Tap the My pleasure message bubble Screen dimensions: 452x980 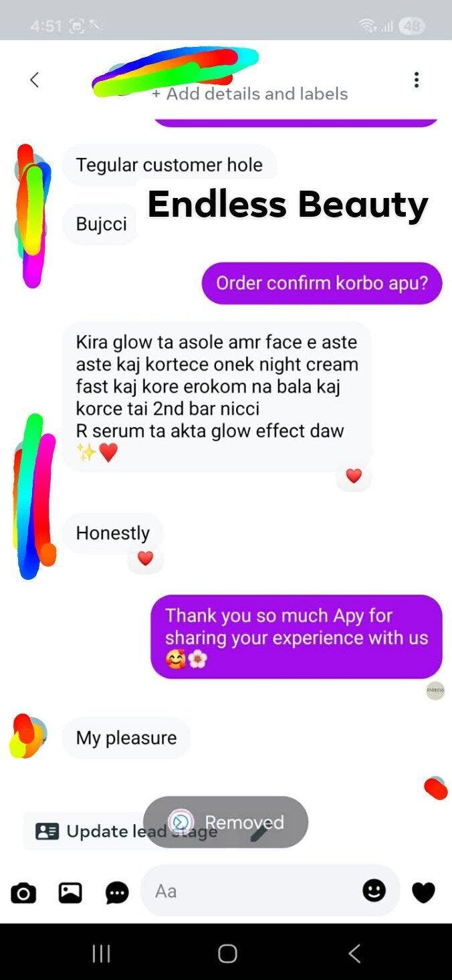(126, 738)
